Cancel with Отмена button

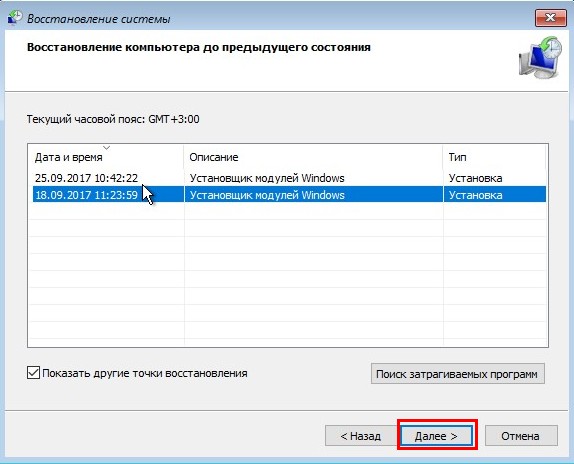coord(521,435)
